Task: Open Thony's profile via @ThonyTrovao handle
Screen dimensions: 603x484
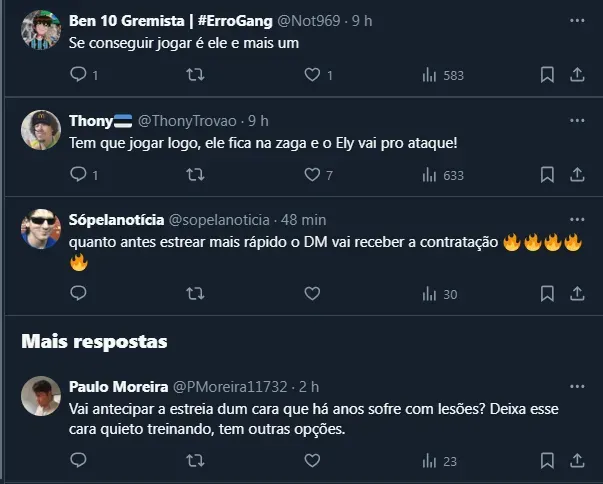Action: click(x=175, y=120)
